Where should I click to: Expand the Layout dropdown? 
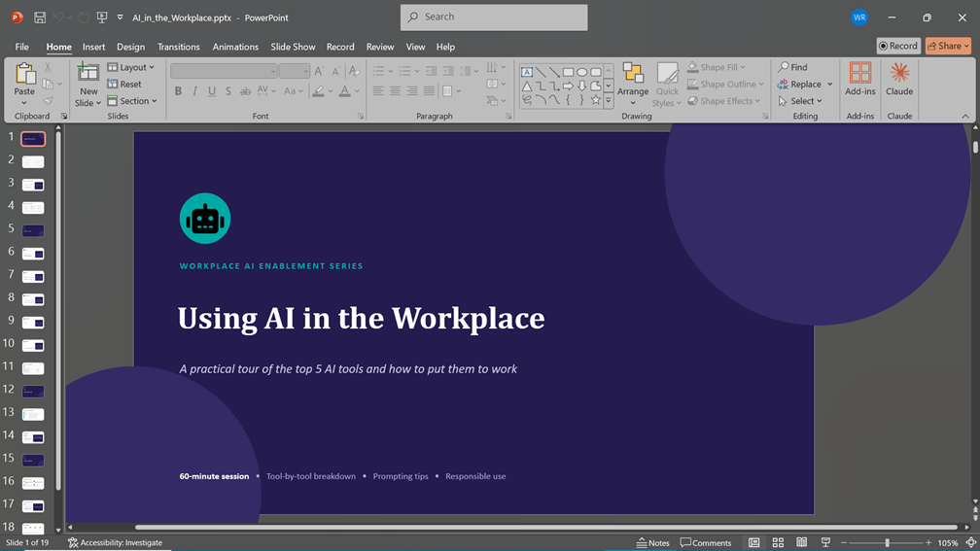tap(130, 67)
